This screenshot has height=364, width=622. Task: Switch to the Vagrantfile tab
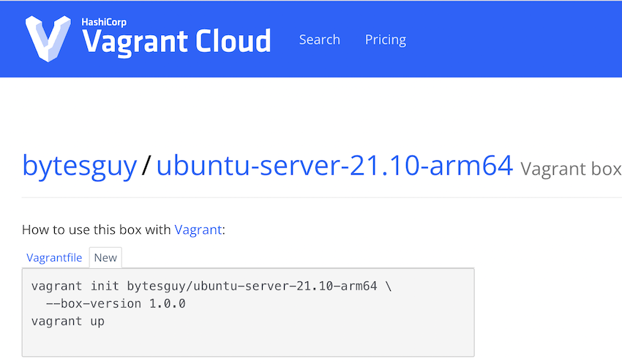pos(54,258)
